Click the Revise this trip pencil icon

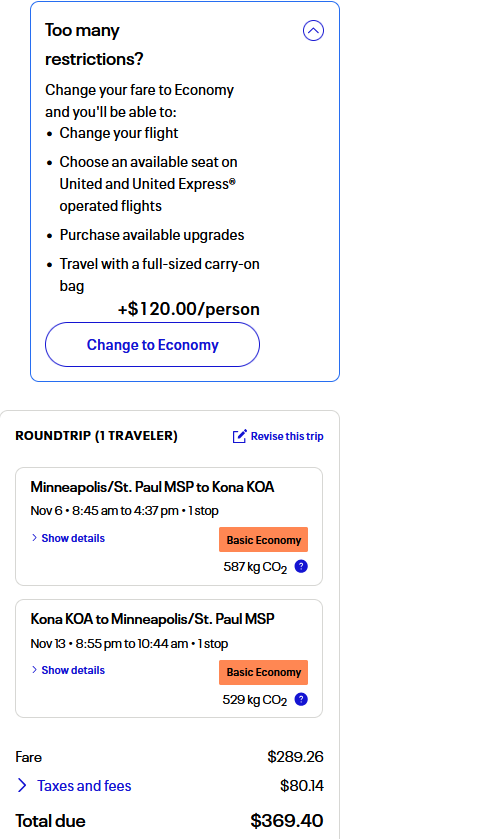[239, 436]
